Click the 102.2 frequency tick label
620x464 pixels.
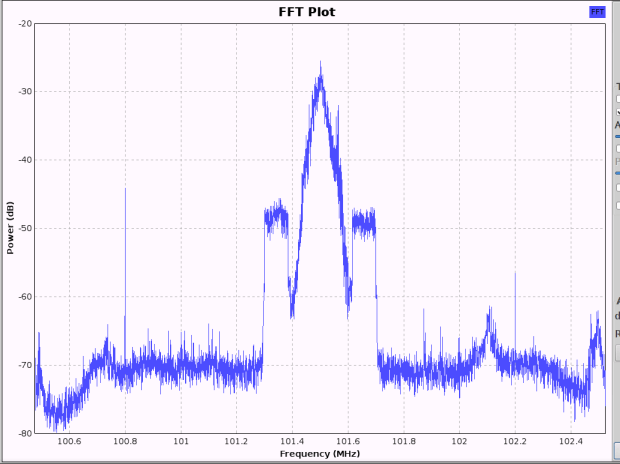click(515, 441)
